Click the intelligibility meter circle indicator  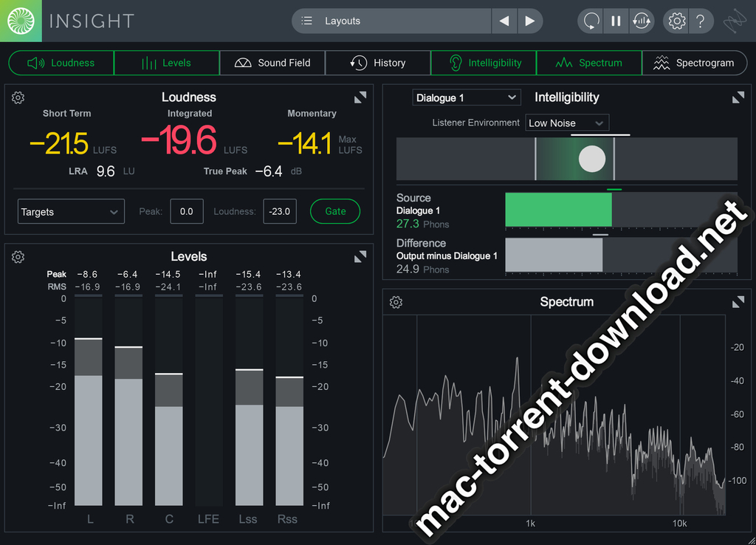click(592, 159)
